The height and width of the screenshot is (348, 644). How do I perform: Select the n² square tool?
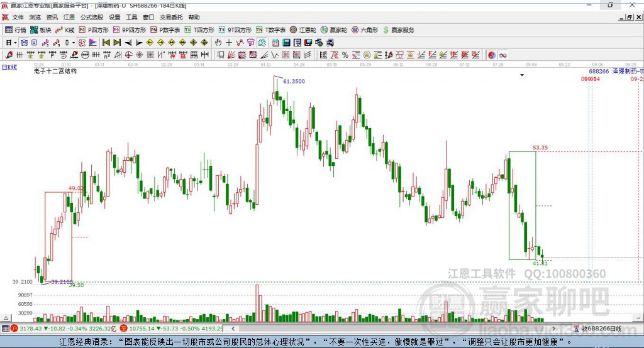point(107,55)
